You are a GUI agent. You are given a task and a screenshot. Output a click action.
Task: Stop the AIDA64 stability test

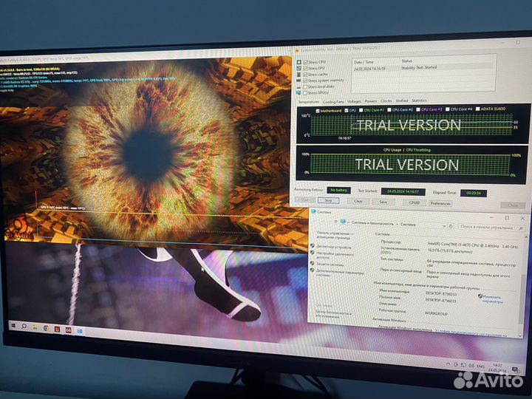[x=328, y=200]
